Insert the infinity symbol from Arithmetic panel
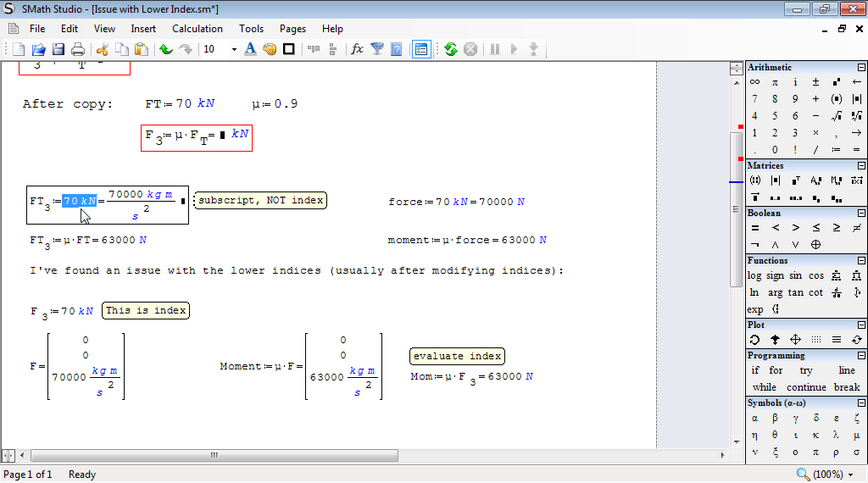 [754, 82]
